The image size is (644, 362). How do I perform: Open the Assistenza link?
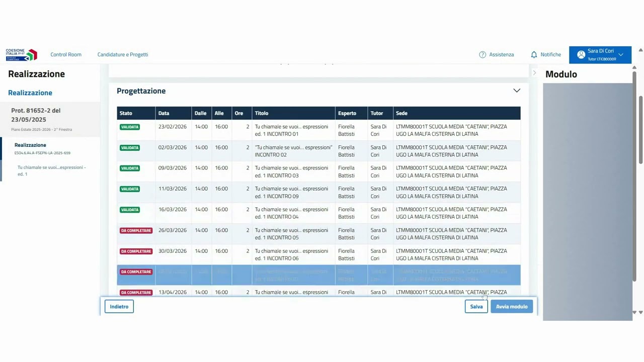click(x=502, y=55)
